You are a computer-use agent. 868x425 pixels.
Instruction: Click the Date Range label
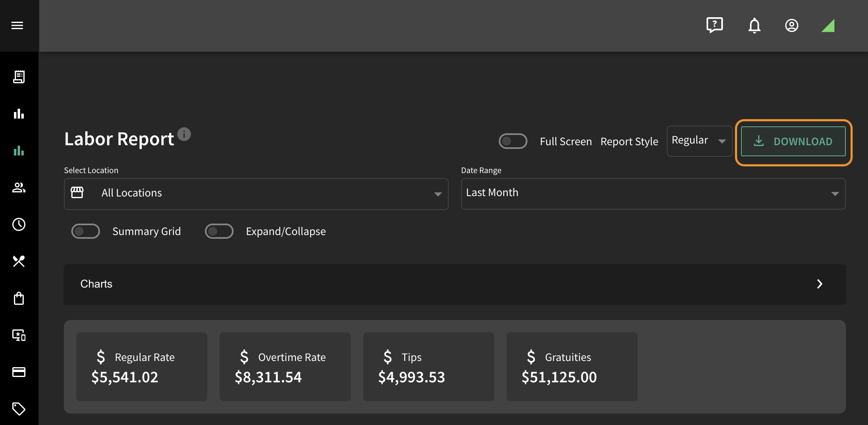tap(481, 170)
